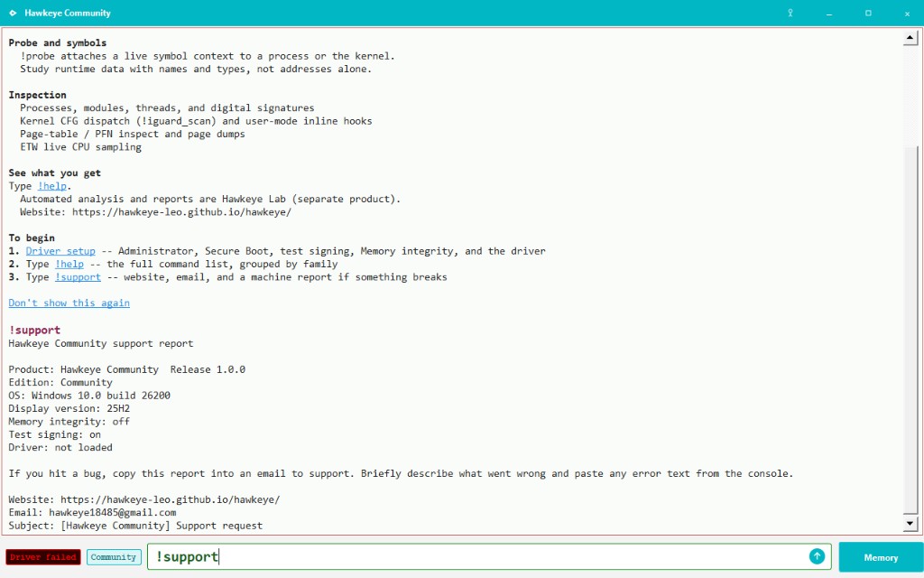Click the Community edition badge
This screenshot has height=578, width=924.
[114, 556]
